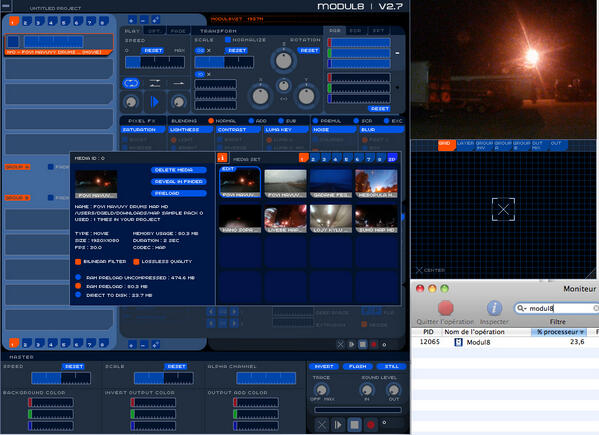Click the Trace knob in master
This screenshot has height=435, width=599.
(321, 390)
